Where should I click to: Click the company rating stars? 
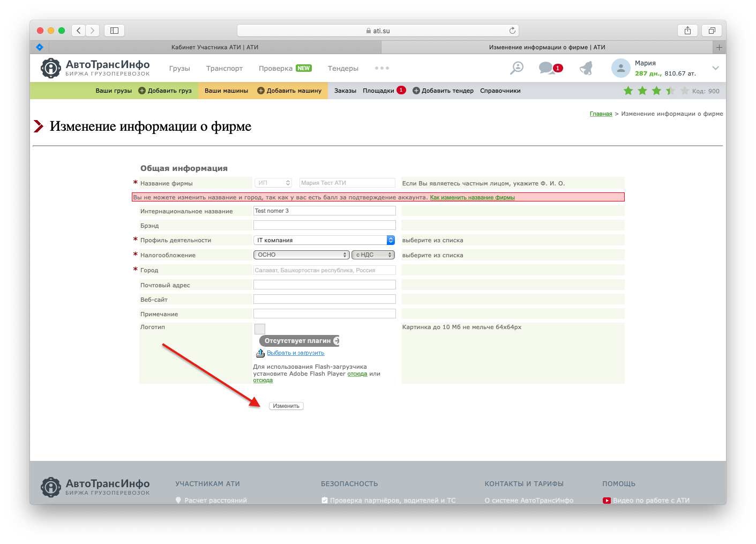(656, 91)
